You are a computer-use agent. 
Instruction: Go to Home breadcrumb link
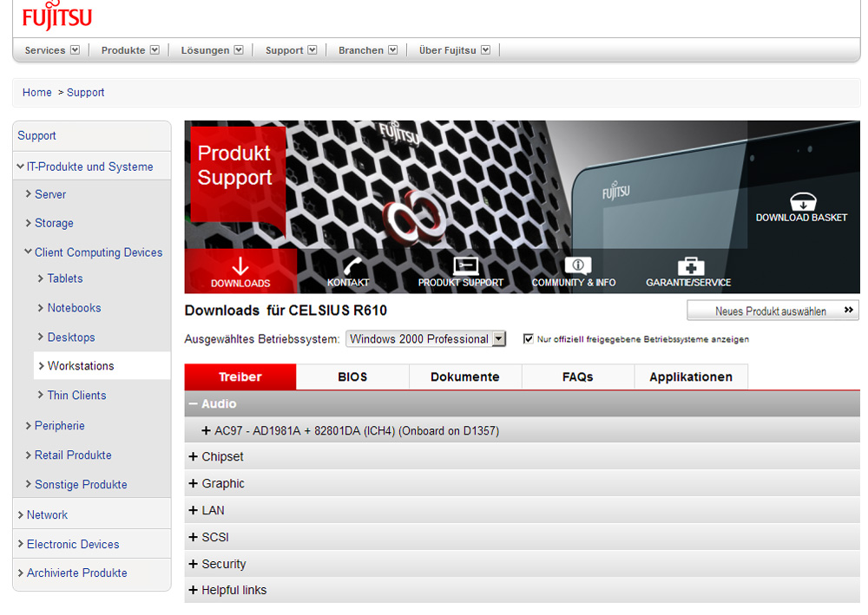pyautogui.click(x=37, y=92)
